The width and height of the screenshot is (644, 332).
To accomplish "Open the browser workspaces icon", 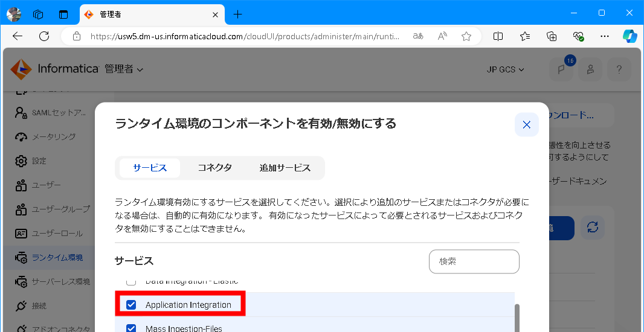I will pyautogui.click(x=38, y=14).
